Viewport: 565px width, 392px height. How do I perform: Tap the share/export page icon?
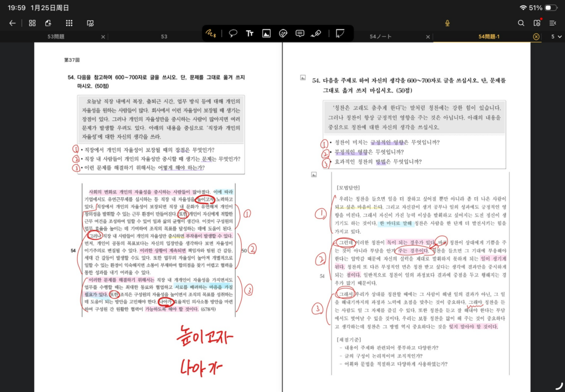pyautogui.click(x=49, y=23)
